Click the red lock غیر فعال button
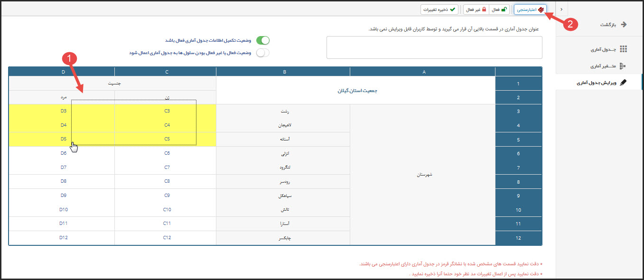The image size is (644, 280). [476, 9]
